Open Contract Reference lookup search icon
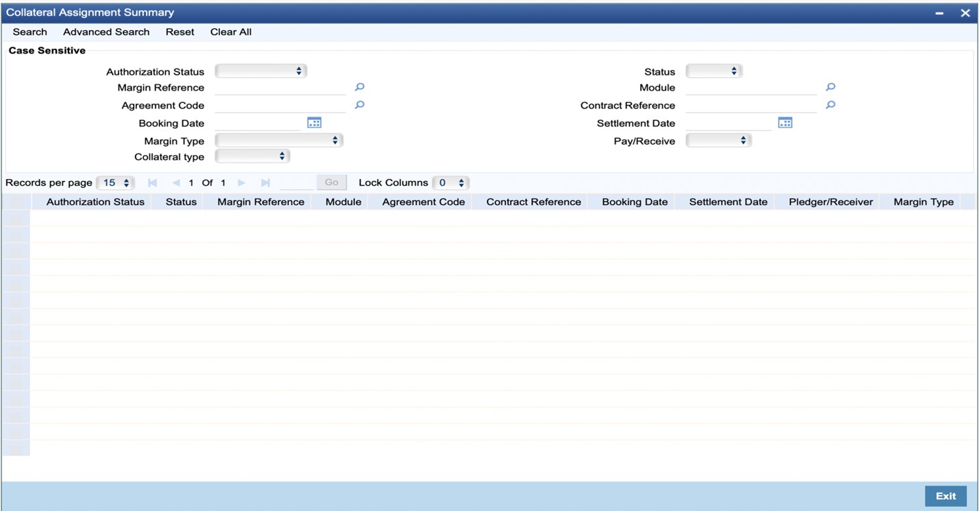This screenshot has width=980, height=511. [830, 105]
